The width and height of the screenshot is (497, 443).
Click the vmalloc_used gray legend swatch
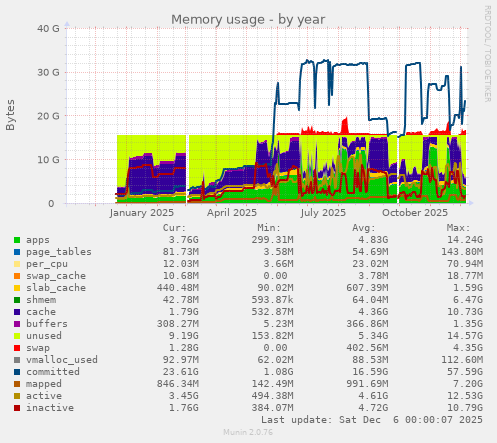(x=17, y=360)
